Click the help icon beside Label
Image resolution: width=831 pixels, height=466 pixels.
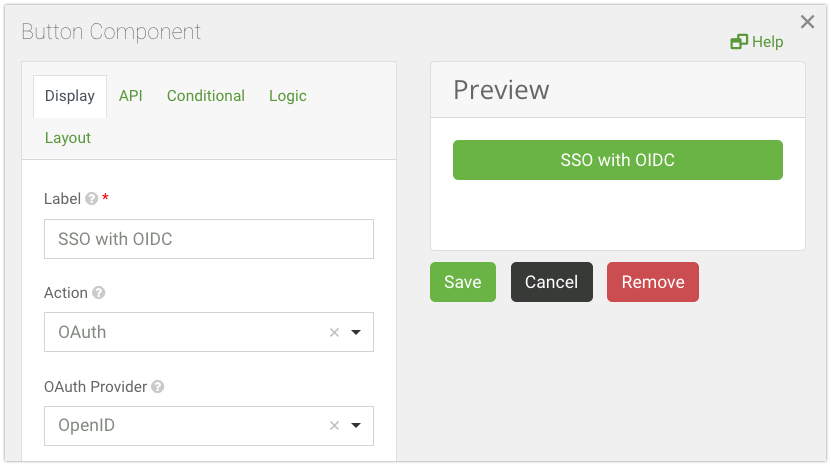(x=92, y=199)
